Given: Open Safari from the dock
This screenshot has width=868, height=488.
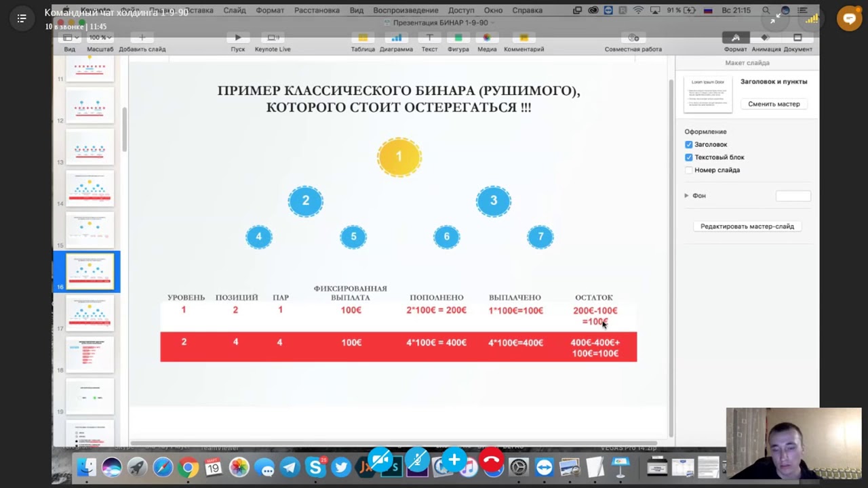Looking at the screenshot, I should tap(163, 467).
